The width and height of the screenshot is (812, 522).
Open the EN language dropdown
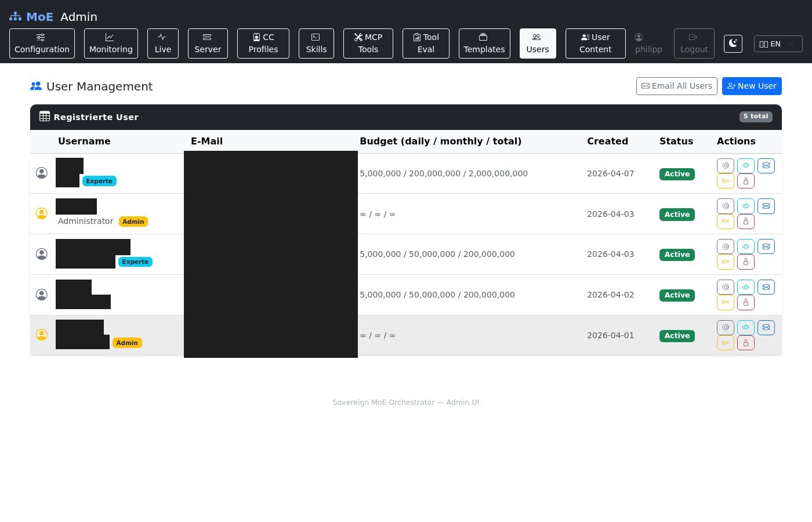tap(778, 43)
